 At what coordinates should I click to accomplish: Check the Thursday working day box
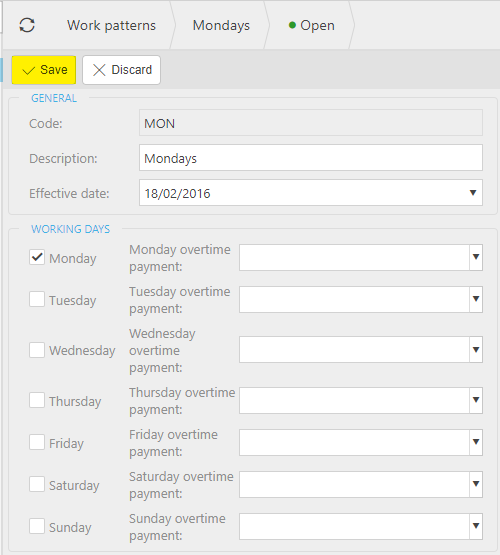37,400
